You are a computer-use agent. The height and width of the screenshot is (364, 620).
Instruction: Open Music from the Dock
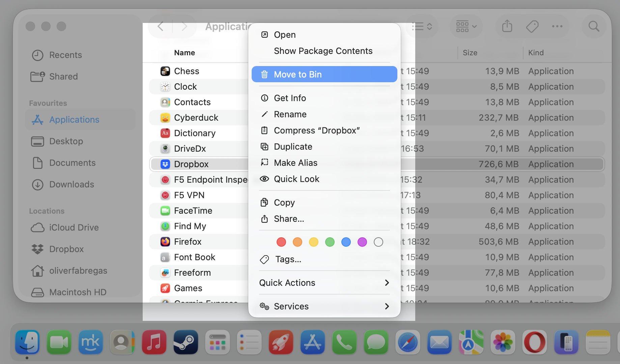click(154, 342)
